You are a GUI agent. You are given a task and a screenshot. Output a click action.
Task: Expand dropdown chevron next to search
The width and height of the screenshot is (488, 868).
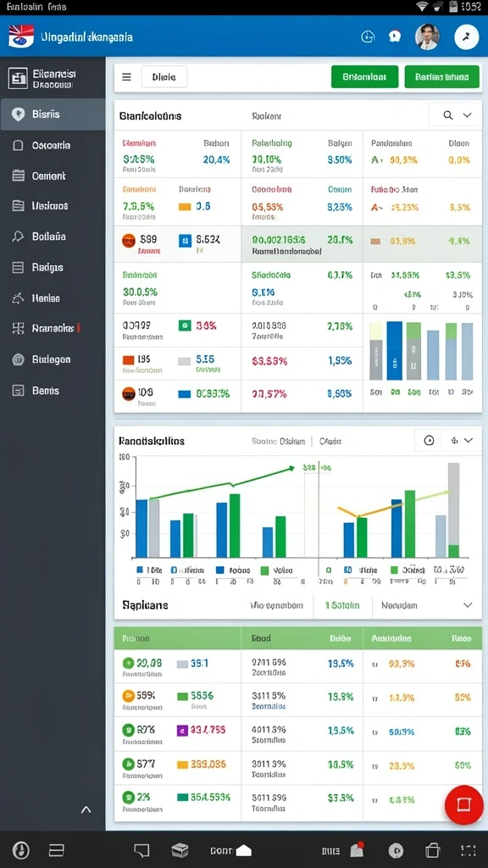point(468,115)
